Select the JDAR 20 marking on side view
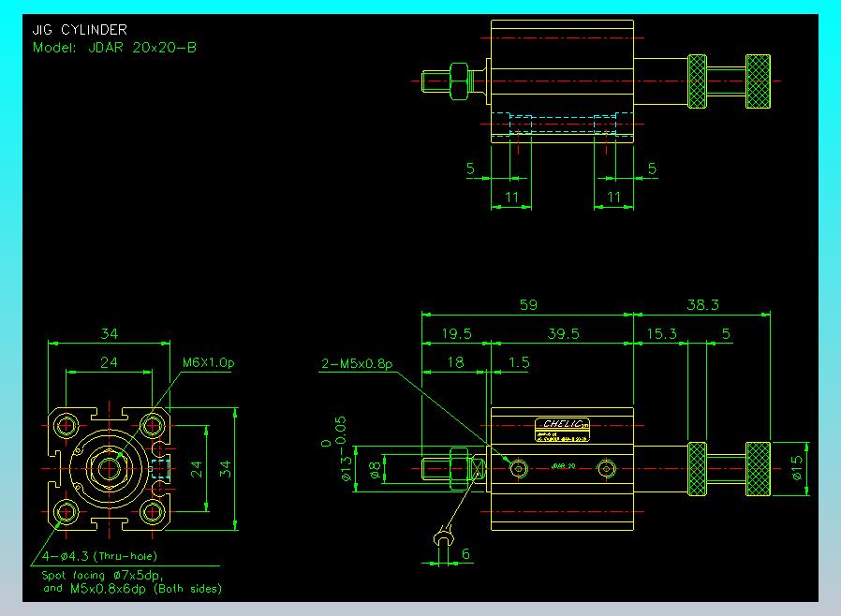The height and width of the screenshot is (616, 841). pyautogui.click(x=563, y=466)
